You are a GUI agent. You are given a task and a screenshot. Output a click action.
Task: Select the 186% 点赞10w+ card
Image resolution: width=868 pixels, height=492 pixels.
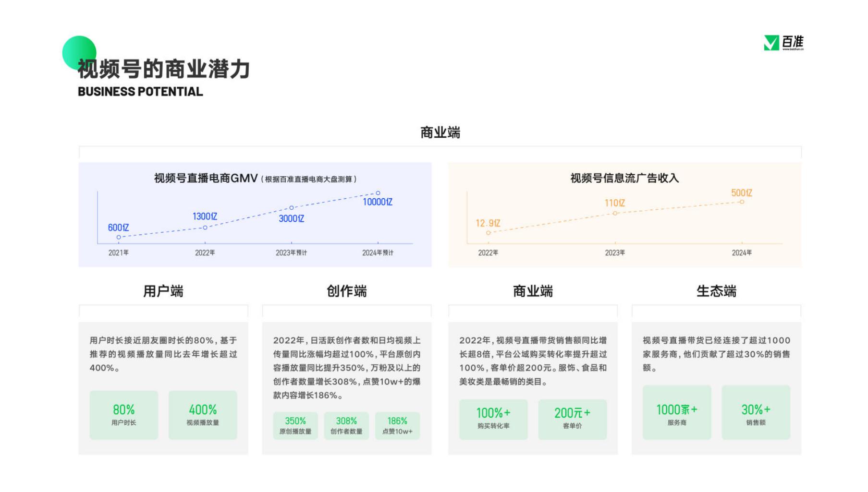(x=397, y=426)
